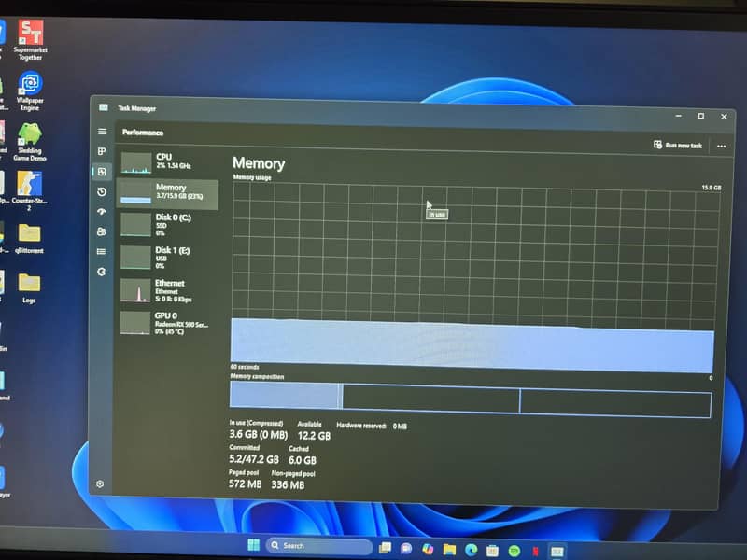
Task: Open the Logs desktop folder
Action: coord(29,288)
